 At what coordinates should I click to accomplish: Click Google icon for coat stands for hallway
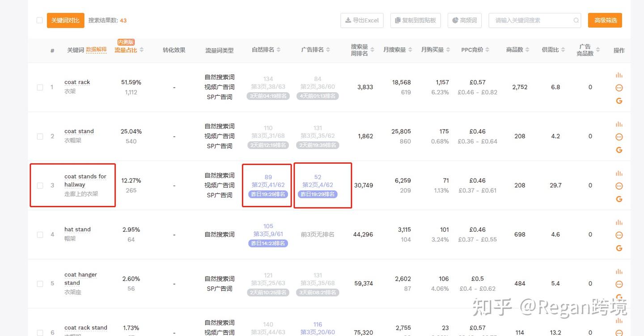coord(619,199)
